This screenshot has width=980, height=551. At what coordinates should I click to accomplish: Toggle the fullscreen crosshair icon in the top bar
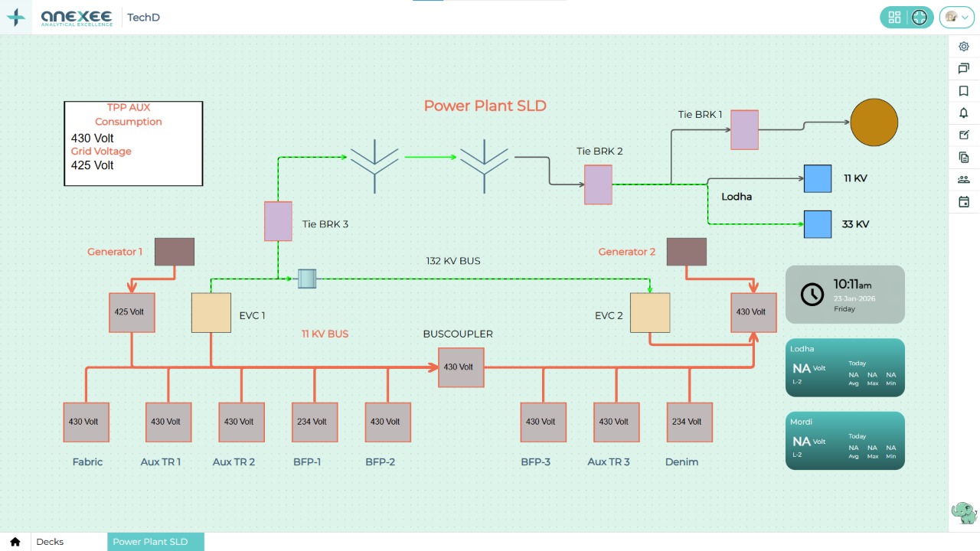(x=920, y=16)
